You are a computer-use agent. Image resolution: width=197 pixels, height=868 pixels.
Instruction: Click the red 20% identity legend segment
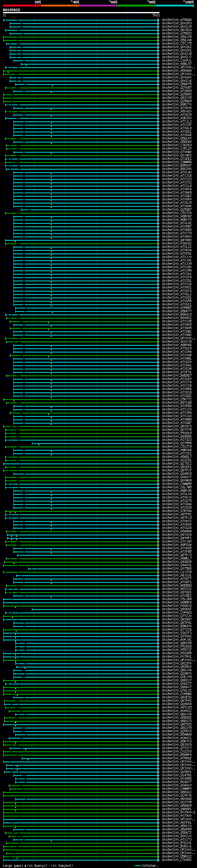point(22,6)
